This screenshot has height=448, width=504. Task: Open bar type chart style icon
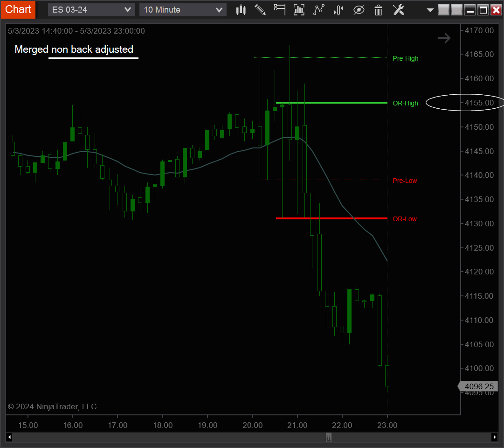coord(241,10)
